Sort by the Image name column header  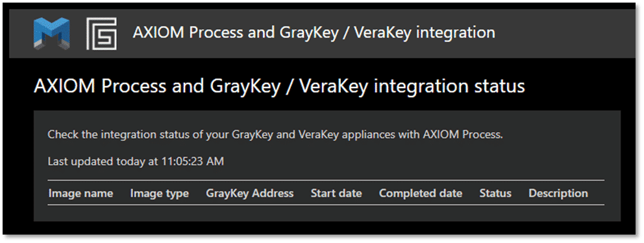point(81,193)
